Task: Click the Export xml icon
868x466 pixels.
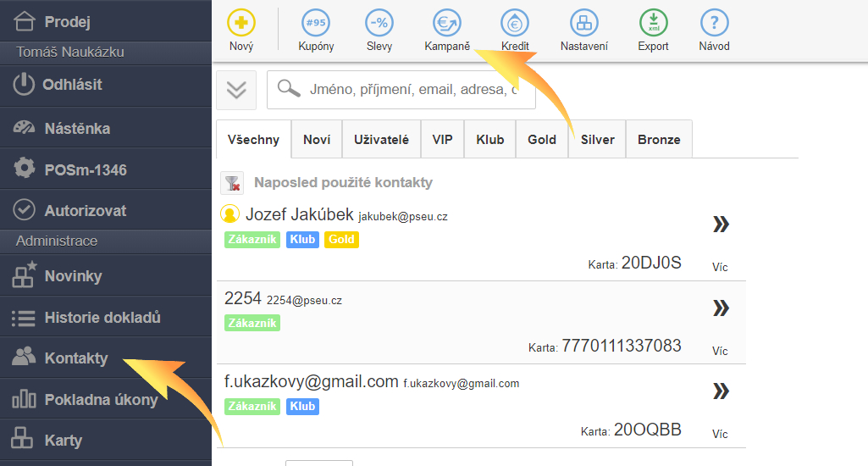Action: tap(653, 23)
